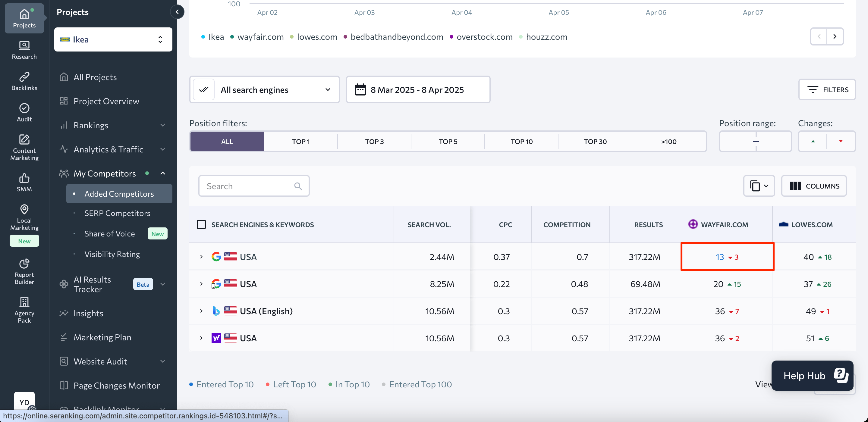Click the magnifier icon in the Search box
The image size is (868, 422).
298,186
